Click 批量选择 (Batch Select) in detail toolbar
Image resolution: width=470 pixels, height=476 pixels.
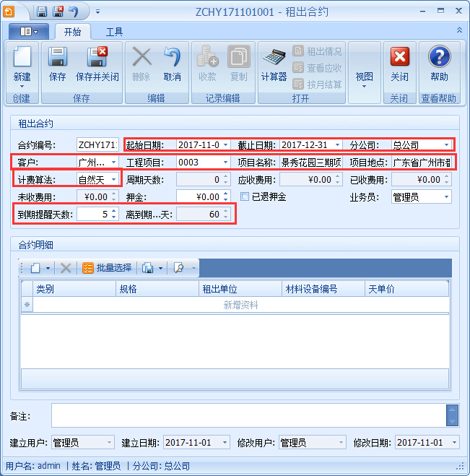108,268
